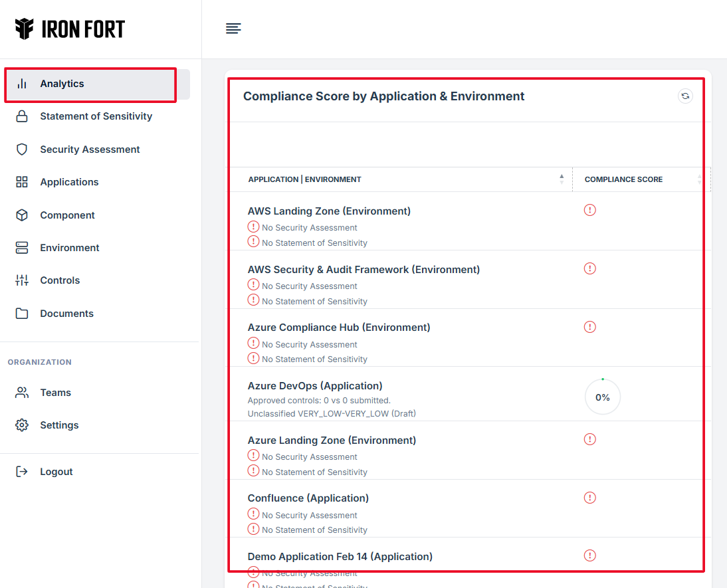The width and height of the screenshot is (727, 588).
Task: Sort by the Compliance Score column header
Action: tap(623, 179)
